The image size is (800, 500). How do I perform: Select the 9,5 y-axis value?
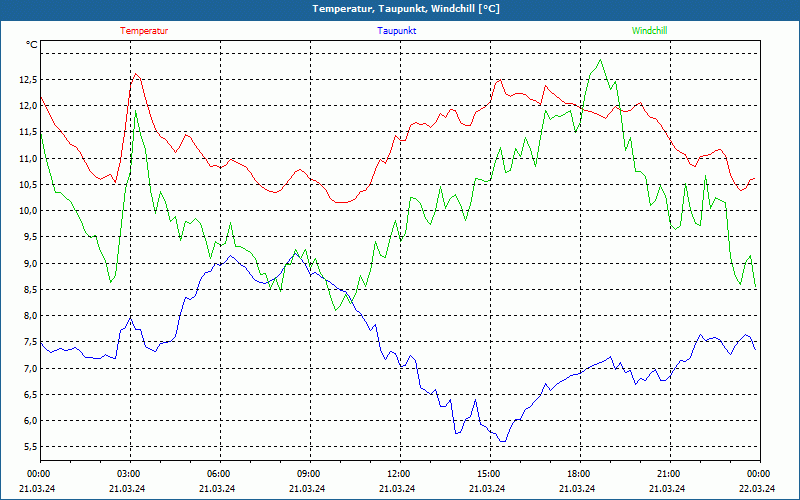point(31,237)
